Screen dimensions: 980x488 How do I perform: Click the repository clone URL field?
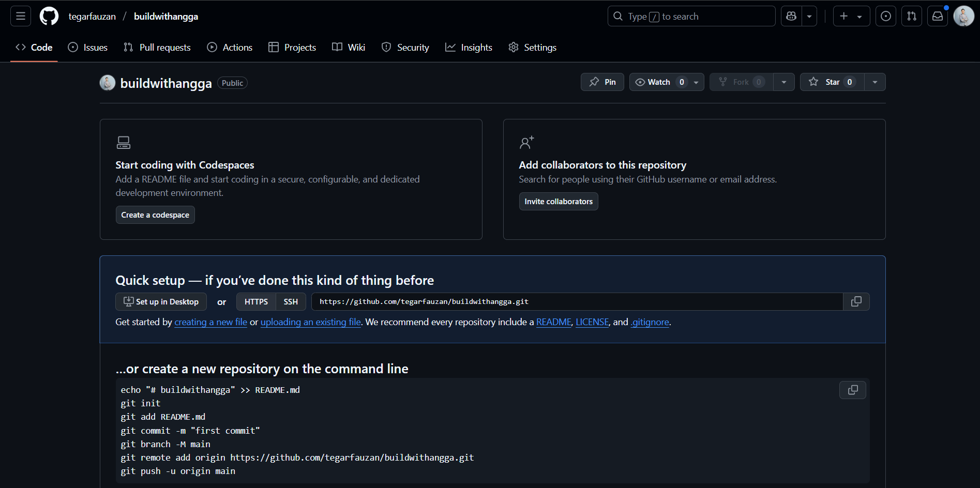(x=577, y=302)
